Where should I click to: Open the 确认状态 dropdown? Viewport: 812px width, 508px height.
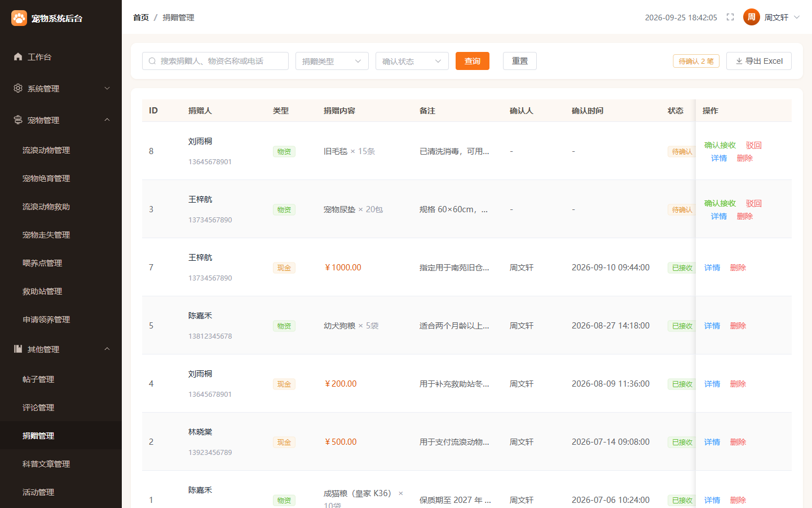click(412, 61)
